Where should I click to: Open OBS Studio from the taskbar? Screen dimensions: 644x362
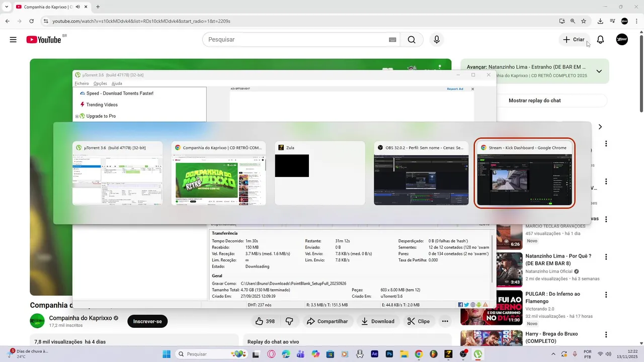coord(463,354)
